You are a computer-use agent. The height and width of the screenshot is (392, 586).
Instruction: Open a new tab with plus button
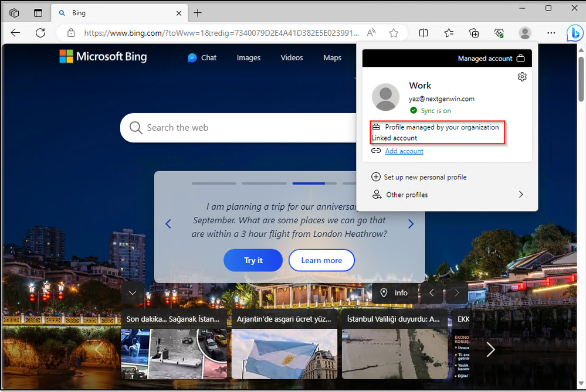198,13
